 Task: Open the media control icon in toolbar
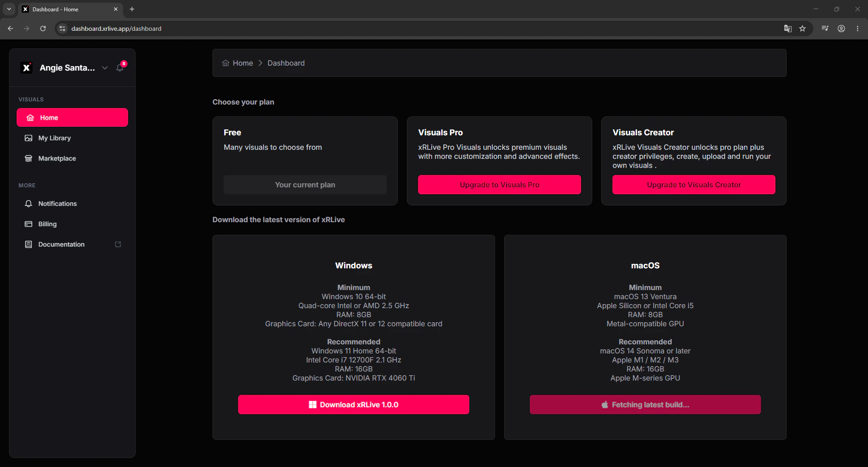click(825, 29)
